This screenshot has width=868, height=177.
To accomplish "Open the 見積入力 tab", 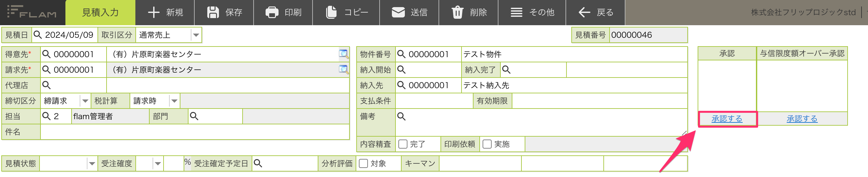I will (x=100, y=12).
